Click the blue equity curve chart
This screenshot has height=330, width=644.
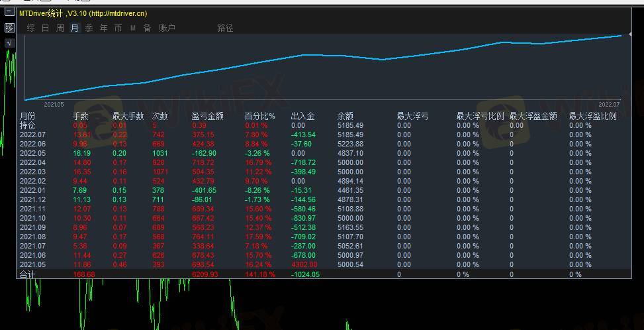click(x=323, y=68)
